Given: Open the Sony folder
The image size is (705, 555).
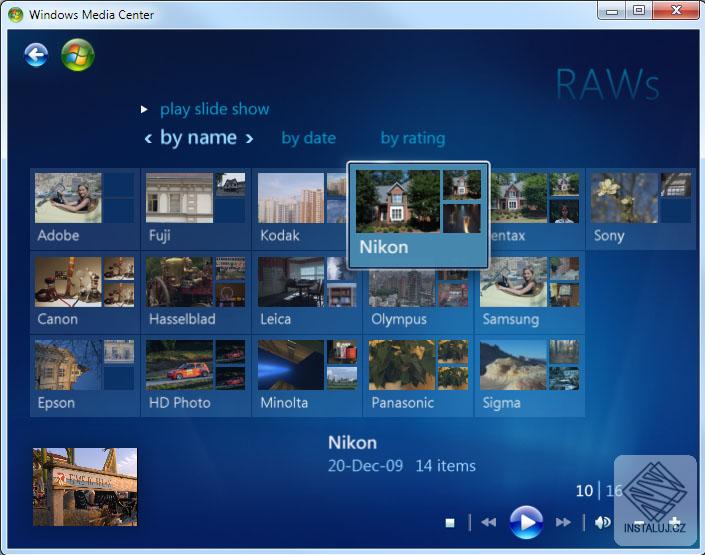Looking at the screenshot, I should (x=641, y=209).
